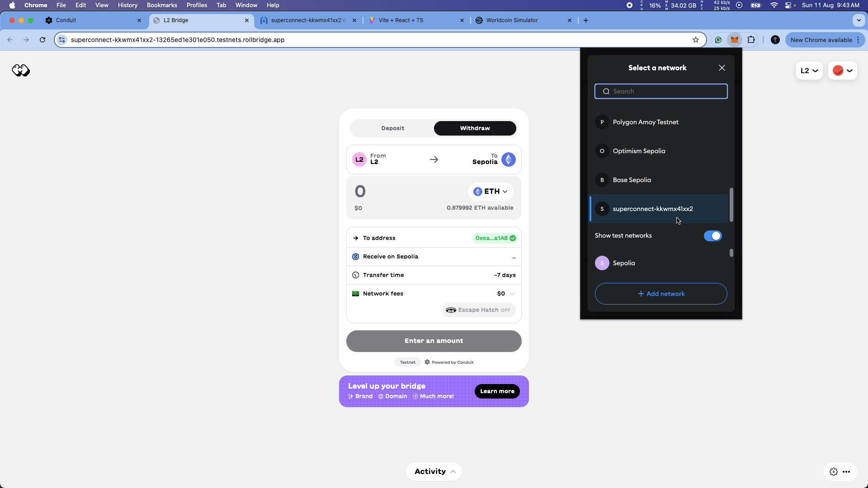Viewport: 868px width, 488px height.
Task: Click the Polygon Amoy Testnet P avatar
Action: point(602,122)
